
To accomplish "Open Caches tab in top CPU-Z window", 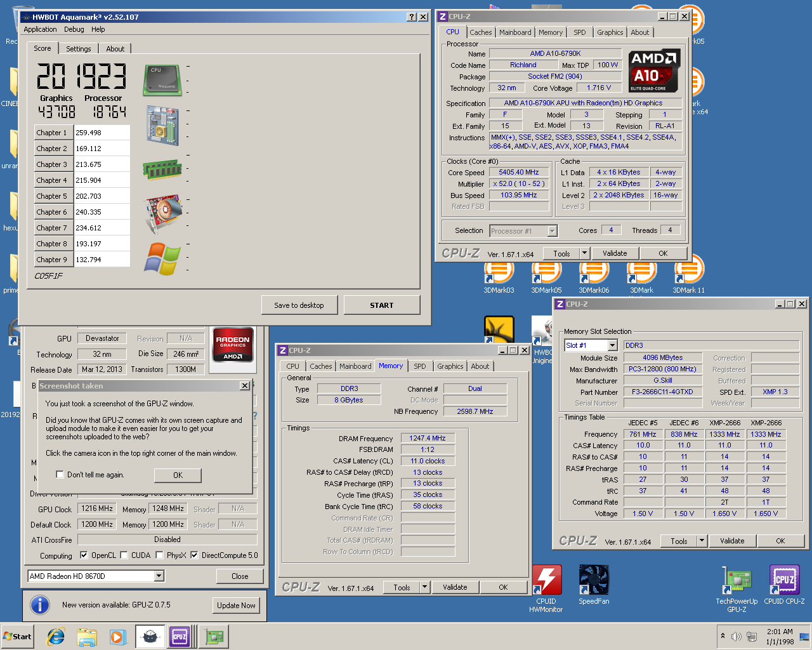I will (x=481, y=32).
